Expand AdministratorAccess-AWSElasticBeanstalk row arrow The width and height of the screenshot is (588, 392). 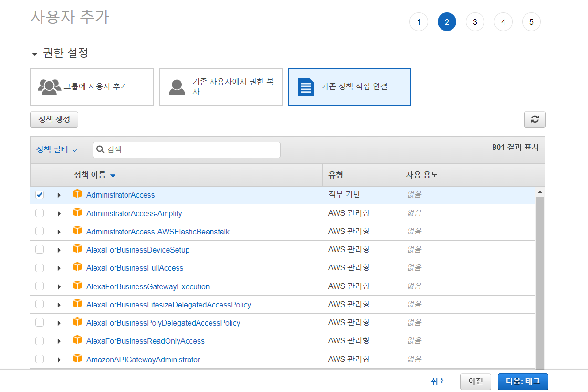coord(59,232)
